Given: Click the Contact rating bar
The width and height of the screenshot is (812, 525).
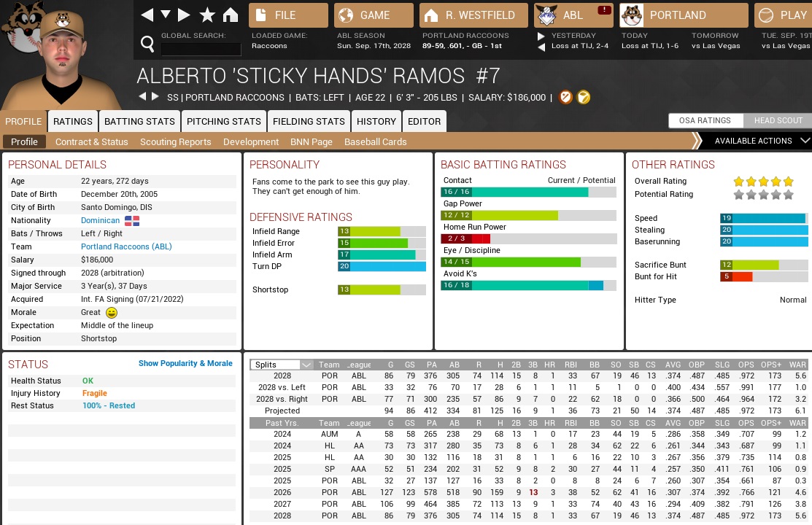Looking at the screenshot, I should coord(528,192).
